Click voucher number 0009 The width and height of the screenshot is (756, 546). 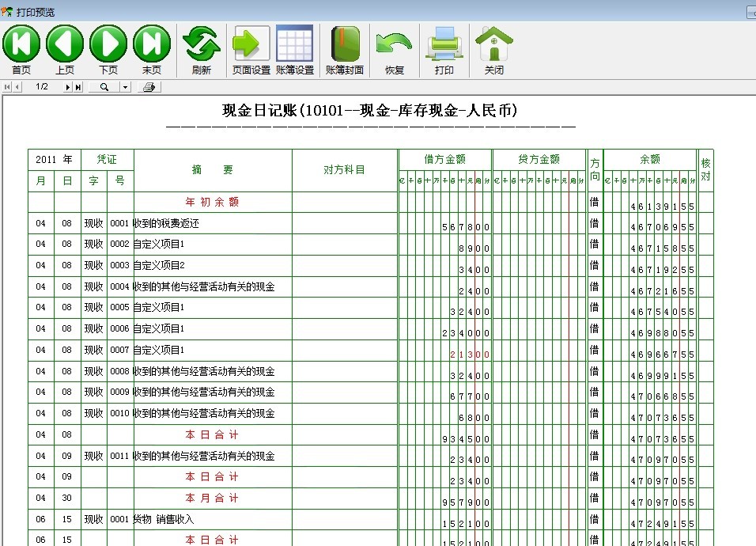click(x=119, y=392)
